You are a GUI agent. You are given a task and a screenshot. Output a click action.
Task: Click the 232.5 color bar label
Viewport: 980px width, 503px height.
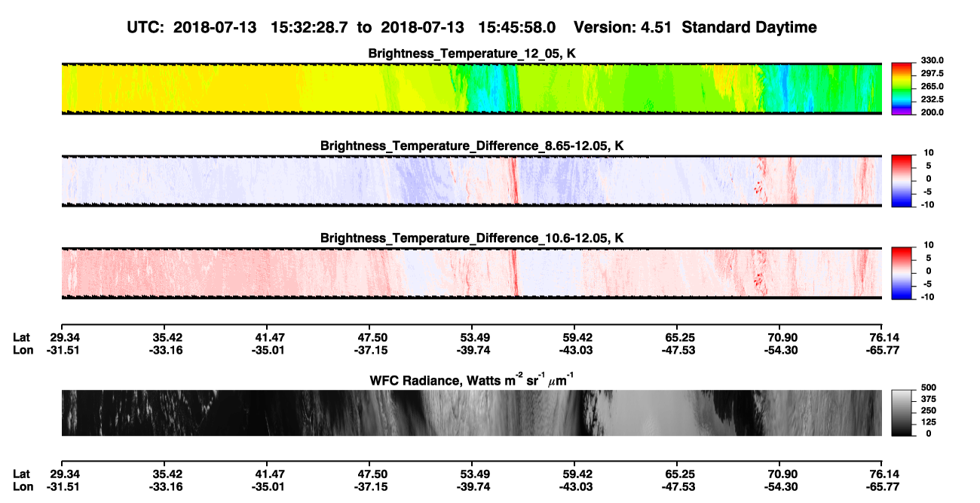[933, 100]
